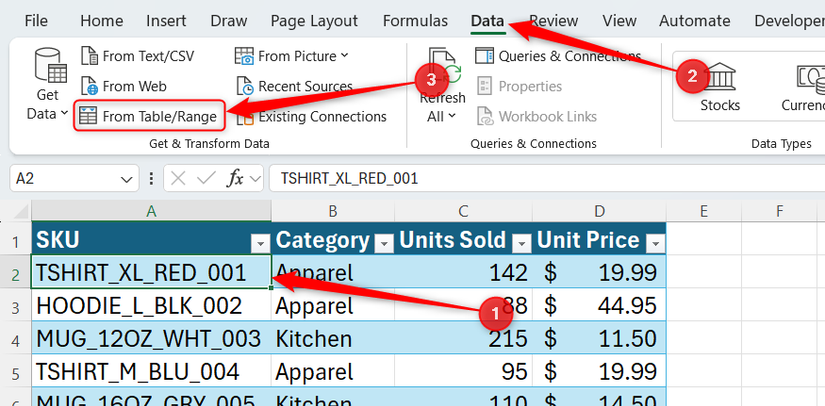This screenshot has height=406, width=825.
Task: Click the Insert Function fx icon
Action: [x=235, y=179]
